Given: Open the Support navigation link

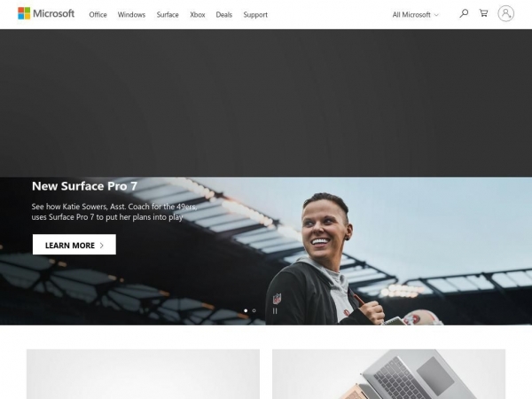Looking at the screenshot, I should [255, 15].
